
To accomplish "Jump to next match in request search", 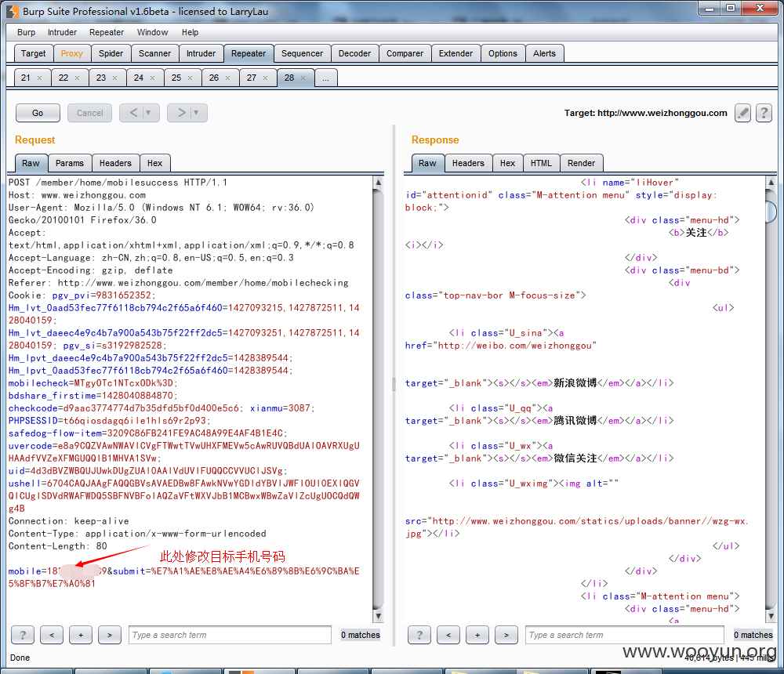I will click(x=110, y=635).
